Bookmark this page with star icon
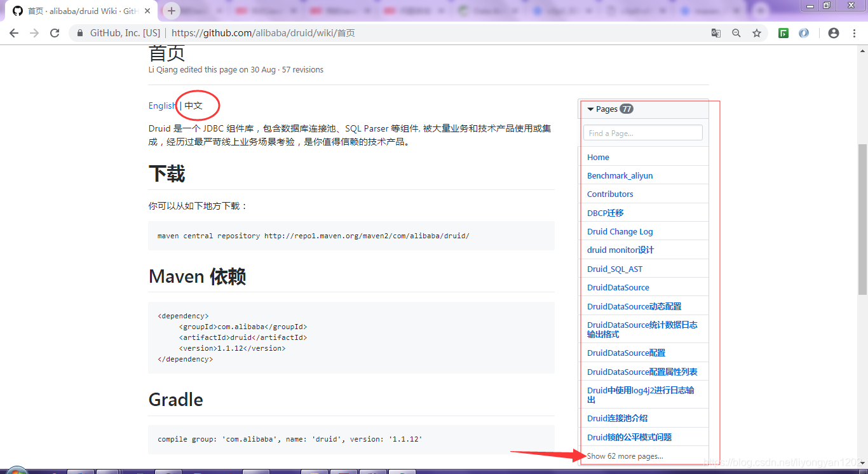868x474 pixels. tap(757, 33)
